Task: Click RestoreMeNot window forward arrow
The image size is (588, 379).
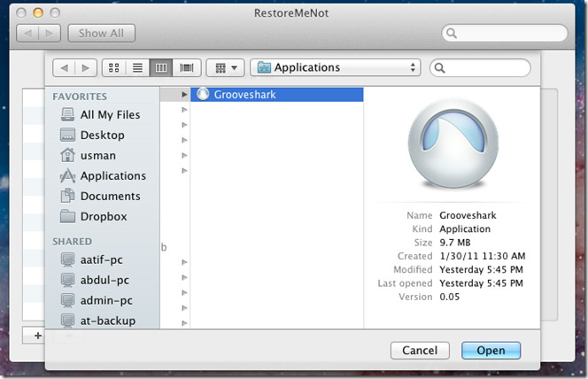Action: point(50,34)
